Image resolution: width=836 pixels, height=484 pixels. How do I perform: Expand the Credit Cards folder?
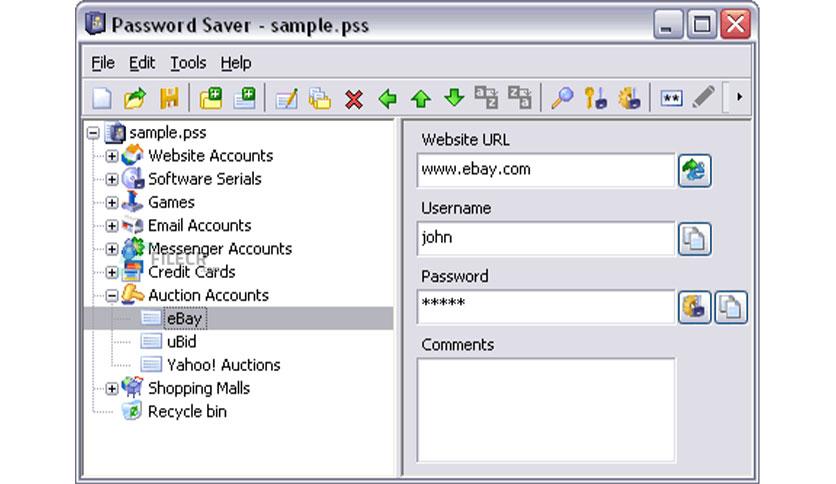(x=111, y=272)
